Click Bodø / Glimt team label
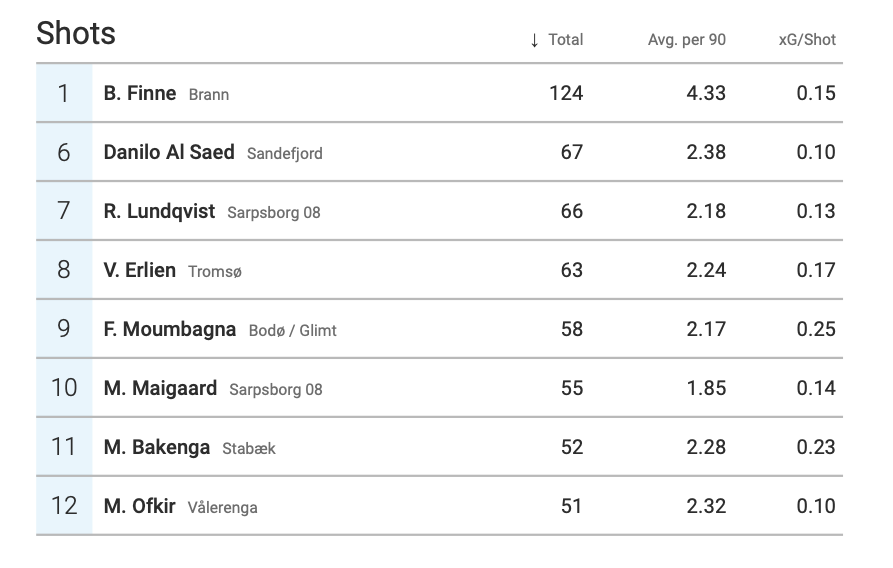Screen dimensions: 893x568 293,331
